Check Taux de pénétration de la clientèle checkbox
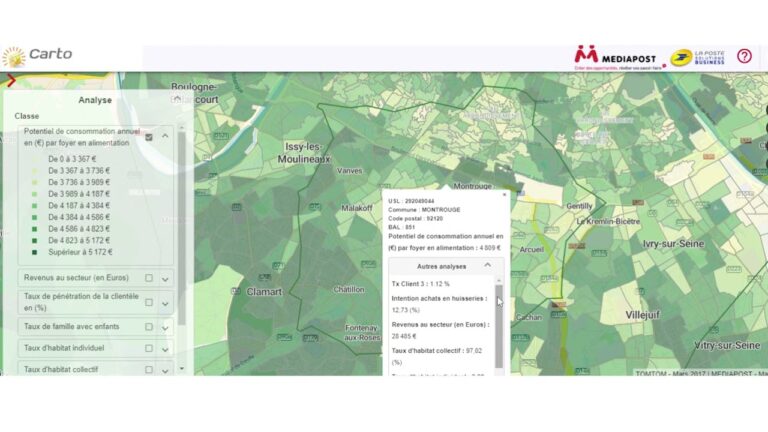768x432 pixels. (149, 303)
